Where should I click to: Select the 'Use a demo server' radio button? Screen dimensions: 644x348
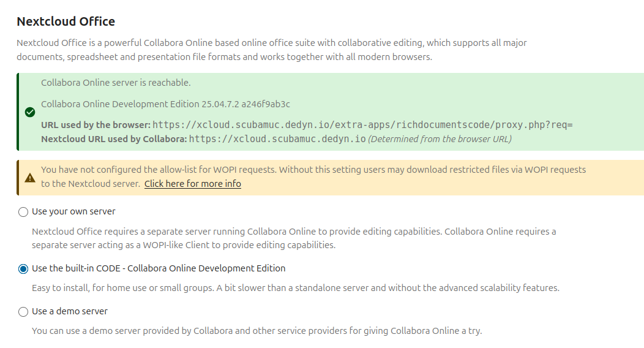23,312
